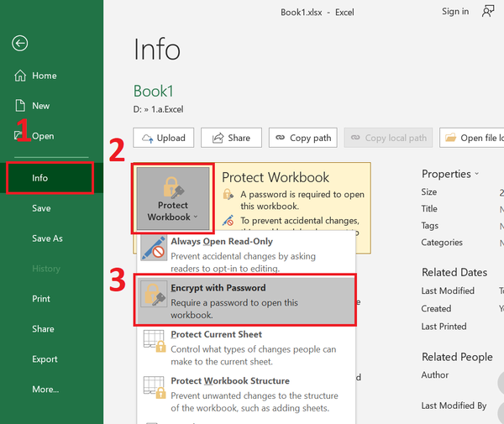Click the Share button
The image size is (504, 424).
(x=232, y=138)
